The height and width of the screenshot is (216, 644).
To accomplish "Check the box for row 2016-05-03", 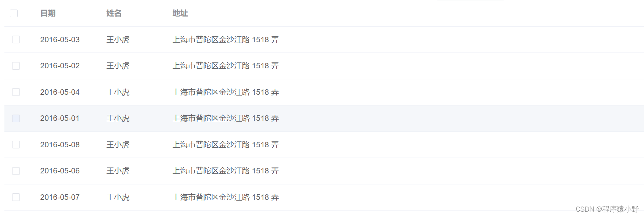I will tap(16, 40).
